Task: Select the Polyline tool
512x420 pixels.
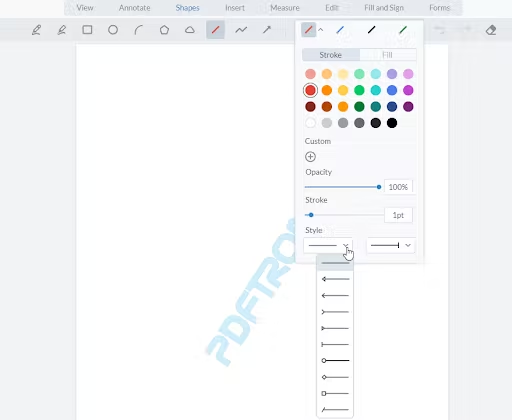Action: [x=241, y=30]
